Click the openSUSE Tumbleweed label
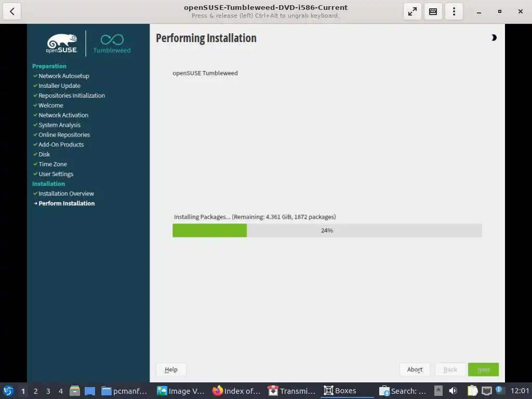This screenshot has width=532, height=399. 205,73
